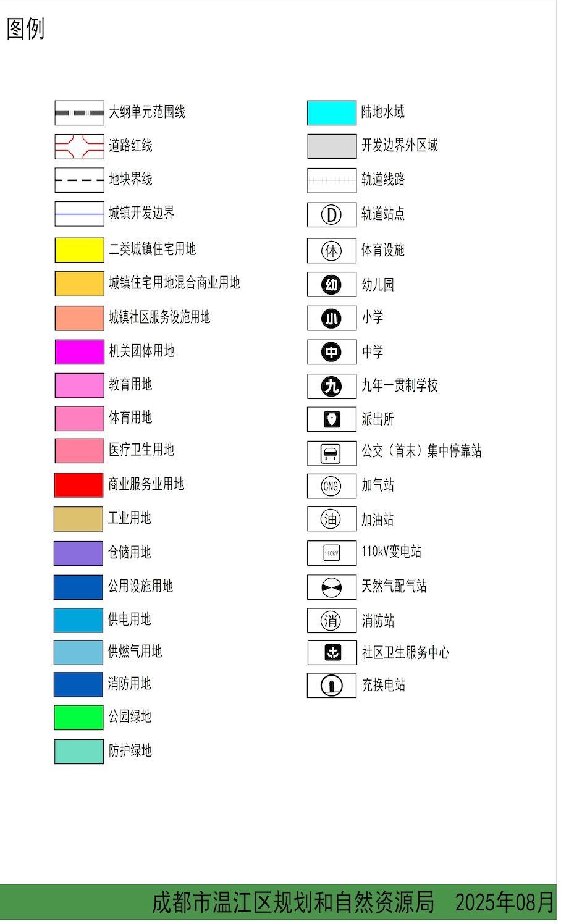Select the natural gas distribution (天然气配气站) icon
The image size is (561, 924).
331,587
